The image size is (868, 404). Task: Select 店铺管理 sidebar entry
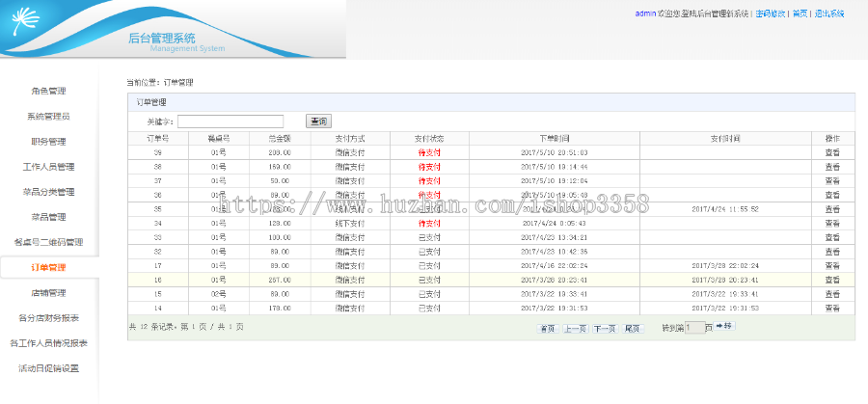tap(48, 292)
